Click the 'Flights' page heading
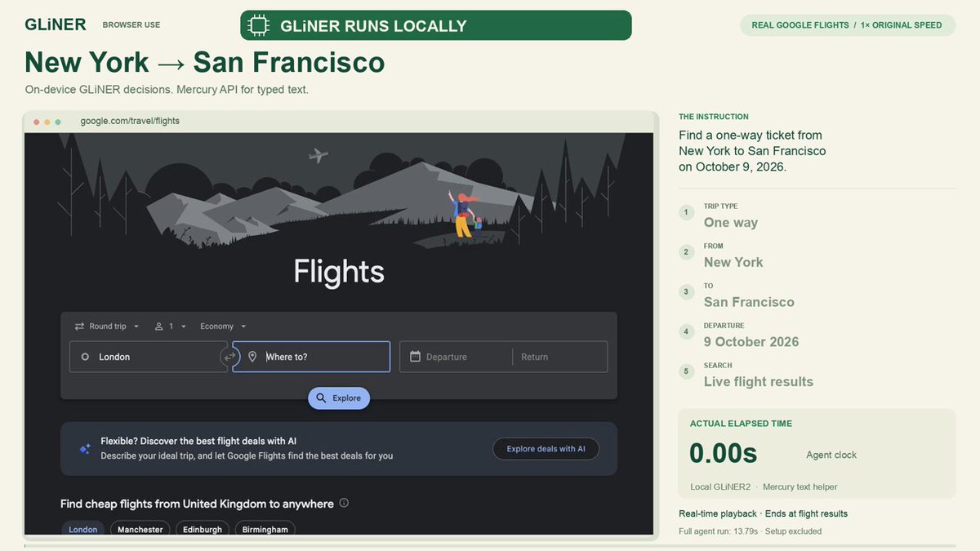 (x=339, y=272)
